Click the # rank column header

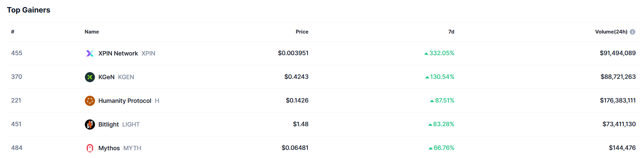13,32
